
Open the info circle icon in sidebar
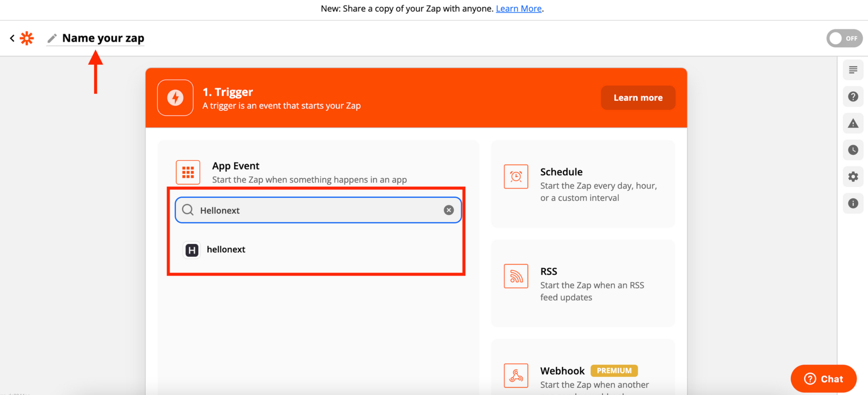tap(853, 204)
